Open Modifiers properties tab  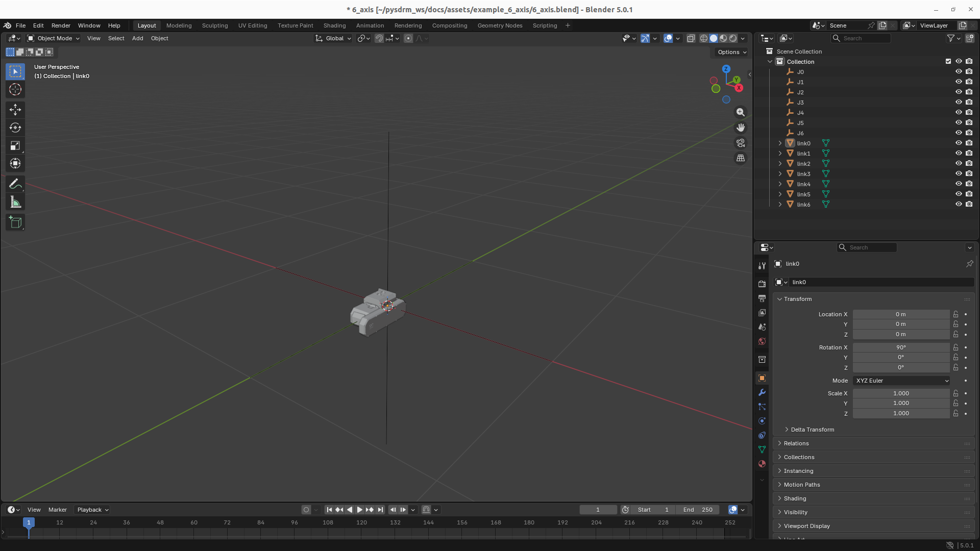tap(762, 392)
